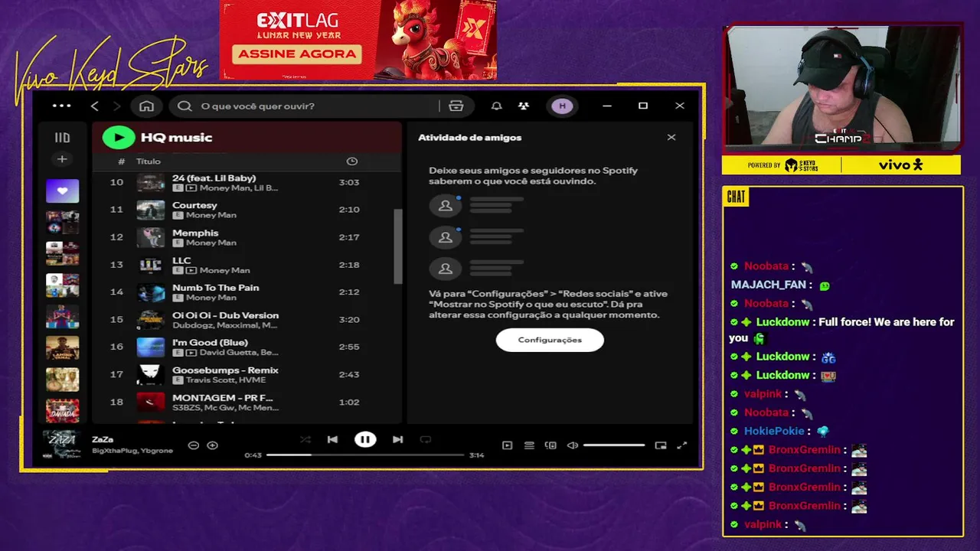The height and width of the screenshot is (551, 980).
Task: Open the now-playing title 'ZaZa'
Action: pos(103,439)
